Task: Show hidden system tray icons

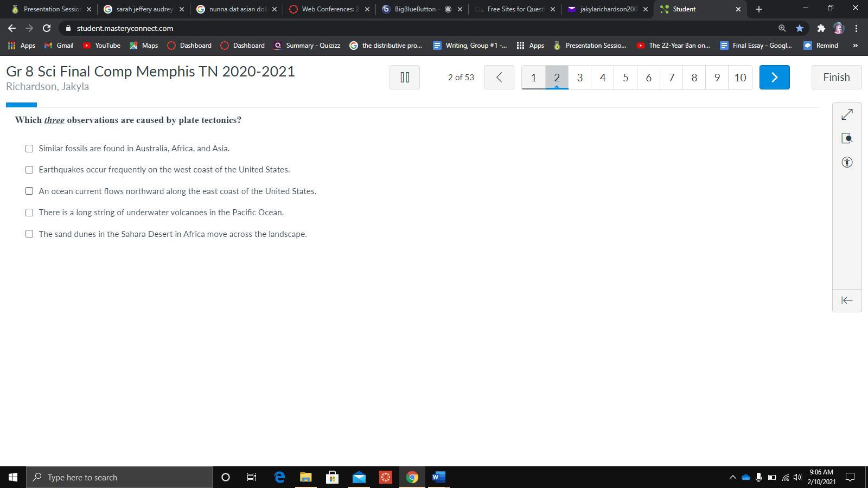Action: click(732, 477)
